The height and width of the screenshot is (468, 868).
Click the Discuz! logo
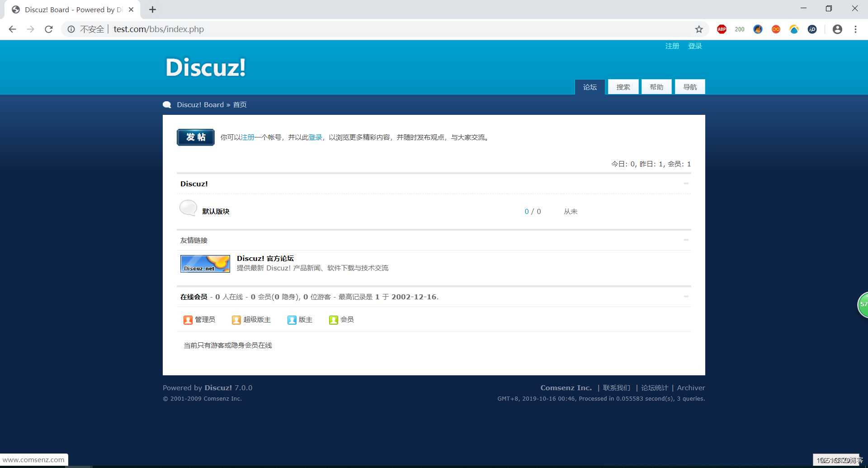tap(206, 67)
